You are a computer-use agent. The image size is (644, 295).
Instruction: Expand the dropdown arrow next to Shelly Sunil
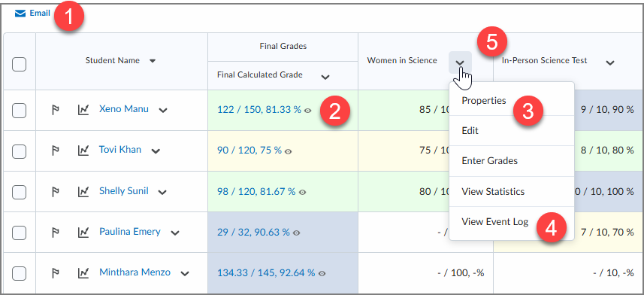coord(162,192)
